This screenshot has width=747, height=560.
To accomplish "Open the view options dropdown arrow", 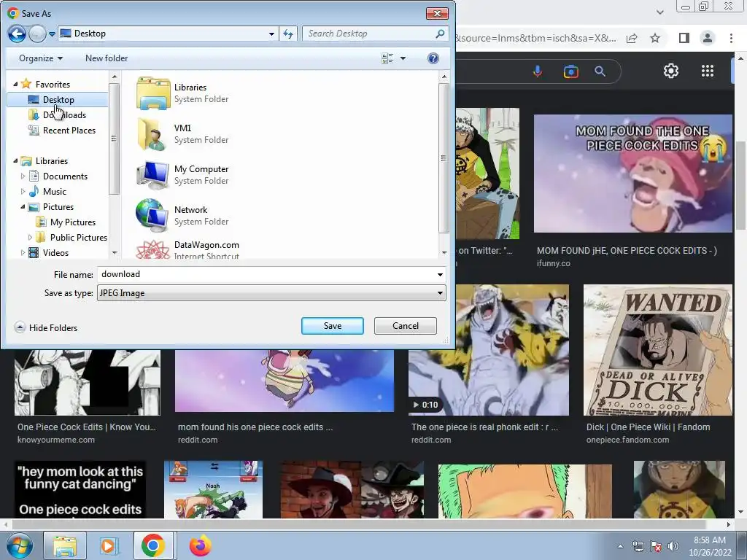I will point(403,58).
